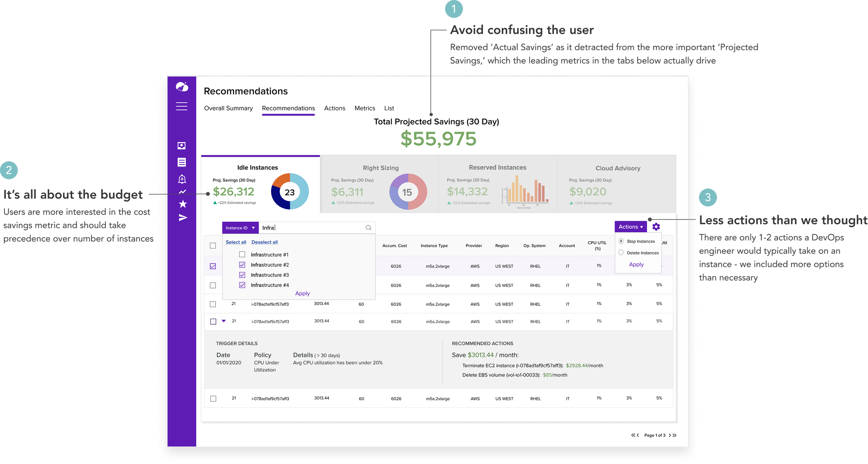The image size is (868, 464).
Task: Uncheck the Infrastructure #3 checkbox
Action: click(x=242, y=275)
